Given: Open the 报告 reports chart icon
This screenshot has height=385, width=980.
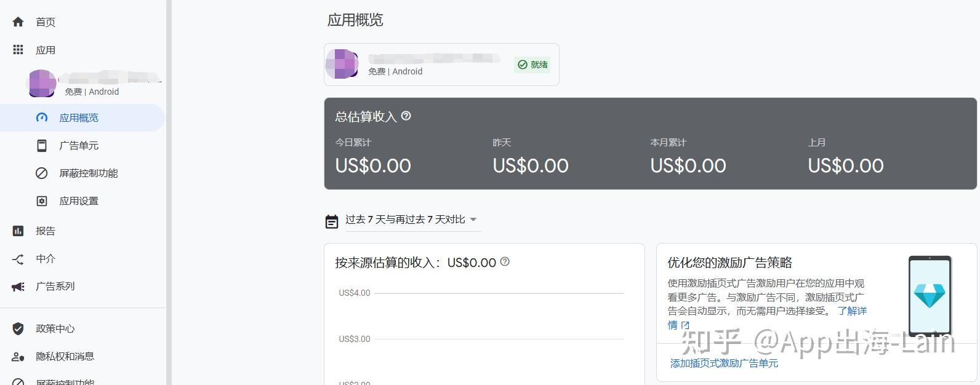Looking at the screenshot, I should [18, 230].
